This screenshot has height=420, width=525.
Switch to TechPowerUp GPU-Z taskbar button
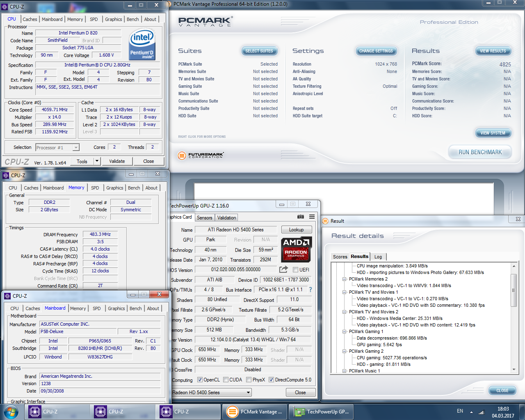(321, 412)
